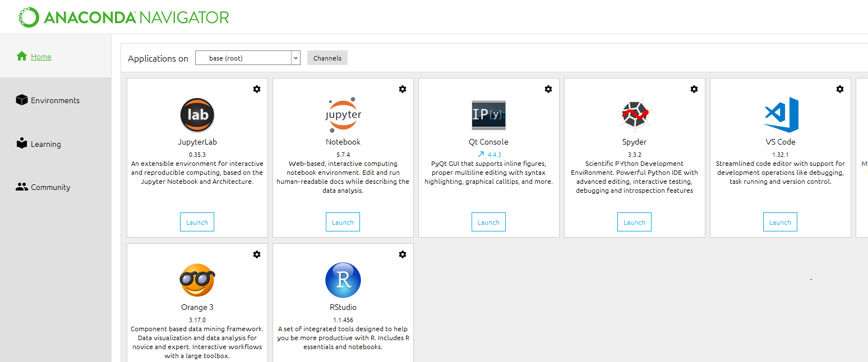This screenshot has width=868, height=362.
Task: Open VS Code card settings gear
Action: coord(840,89)
